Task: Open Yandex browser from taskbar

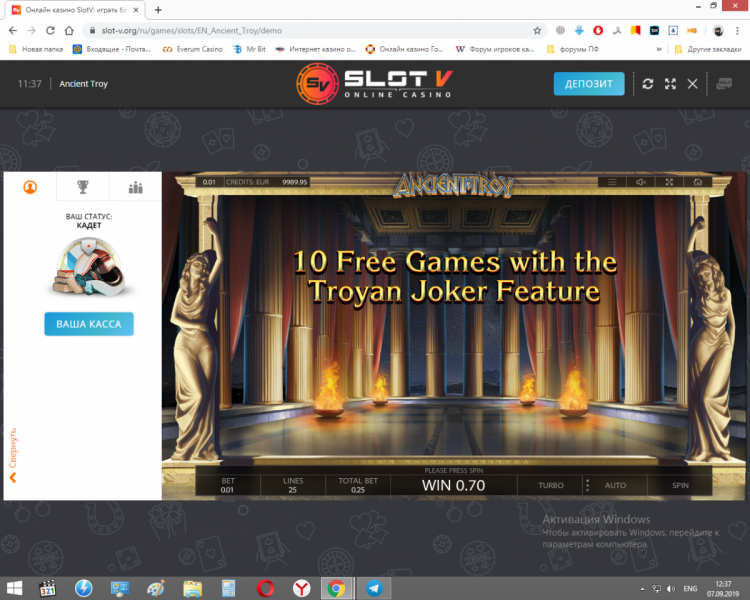Action: (x=301, y=588)
